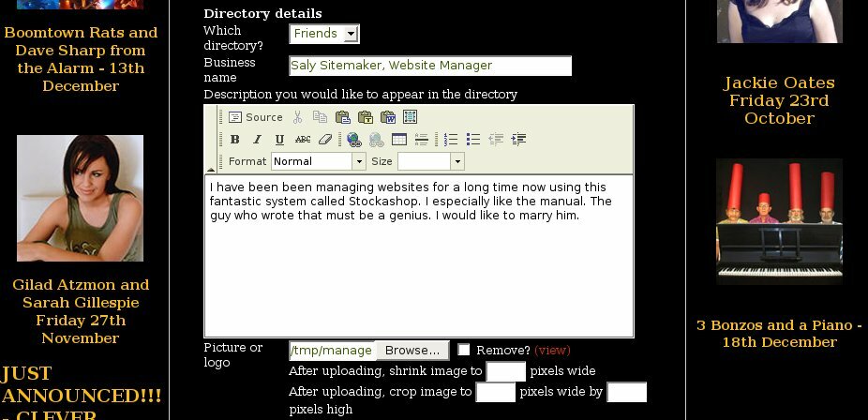This screenshot has height=420, width=868.
Task: Open Gilad Atzmon and Sarah Gillespie link
Action: click(x=81, y=311)
